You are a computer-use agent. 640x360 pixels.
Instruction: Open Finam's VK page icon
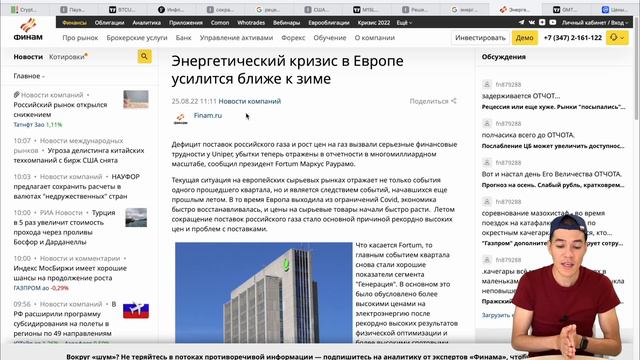(x=531, y=22)
